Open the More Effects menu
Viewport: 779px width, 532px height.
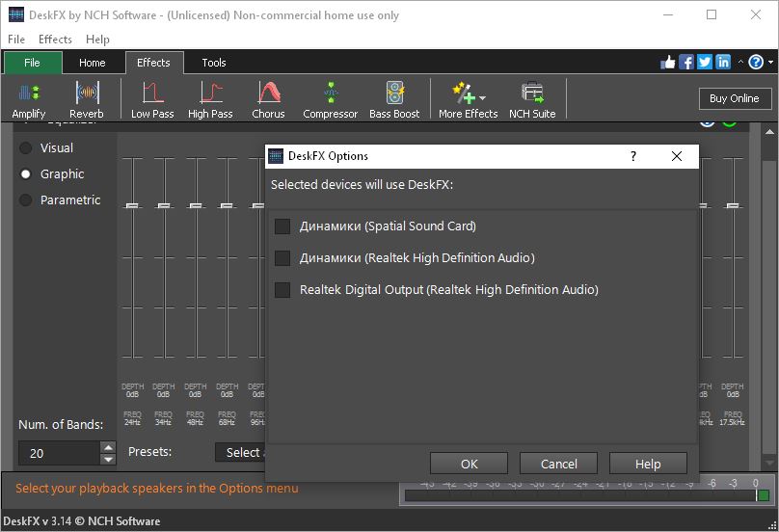pos(468,100)
